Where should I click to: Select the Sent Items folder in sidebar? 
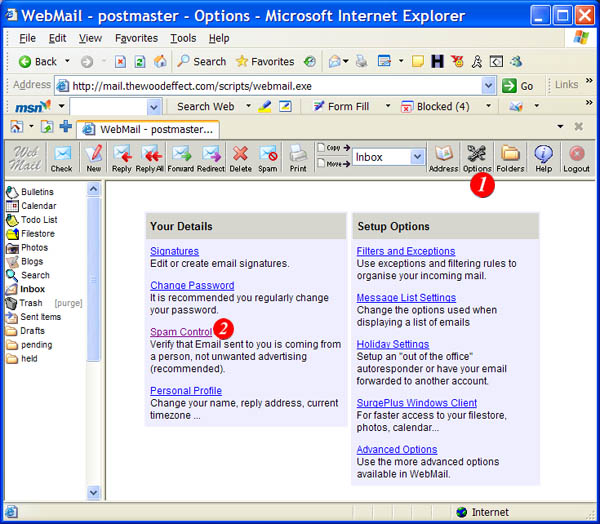[41, 317]
